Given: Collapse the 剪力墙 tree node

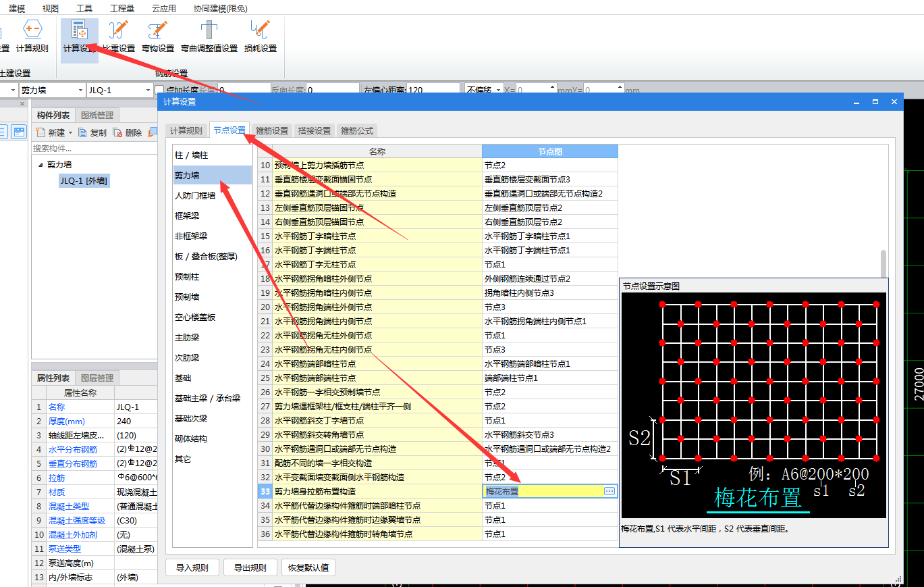Looking at the screenshot, I should (x=40, y=165).
